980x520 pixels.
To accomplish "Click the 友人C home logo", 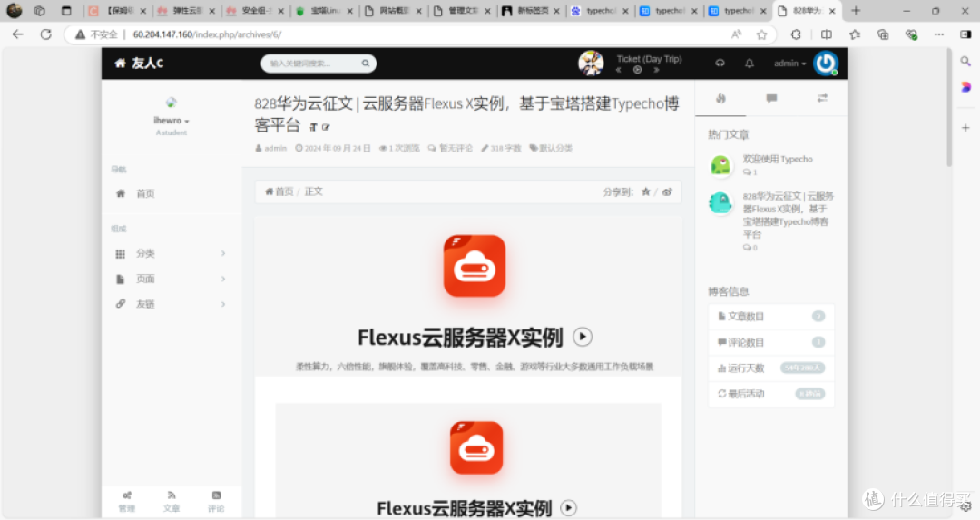I will click(x=140, y=64).
